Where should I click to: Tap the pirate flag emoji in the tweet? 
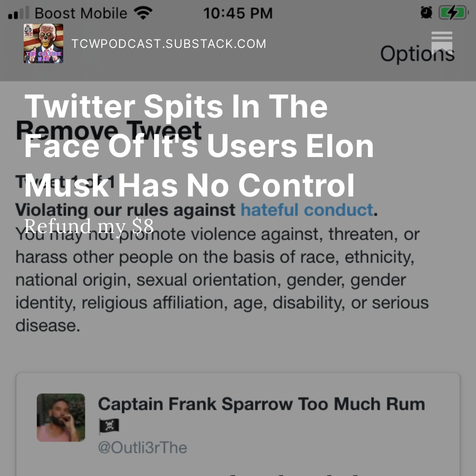108,426
